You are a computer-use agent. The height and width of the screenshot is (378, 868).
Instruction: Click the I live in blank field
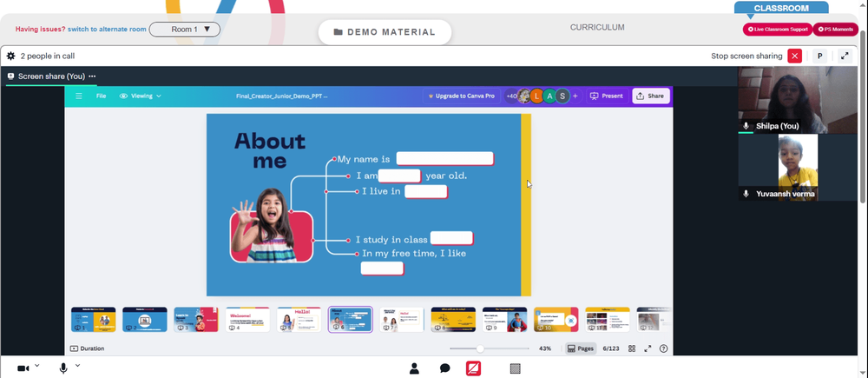click(x=425, y=192)
